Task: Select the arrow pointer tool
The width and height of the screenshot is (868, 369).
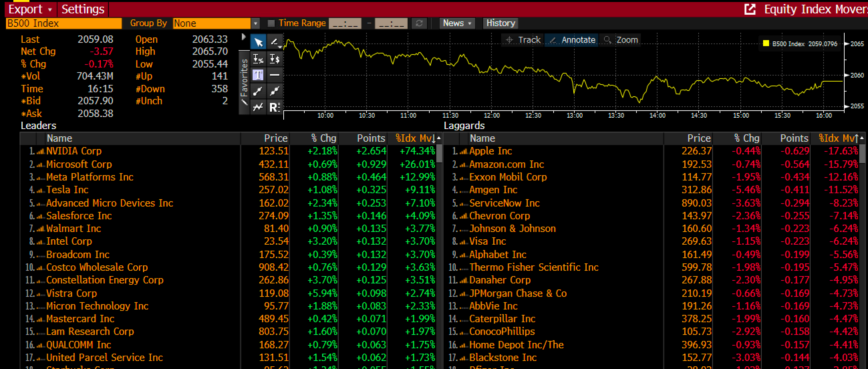Action: coord(259,42)
